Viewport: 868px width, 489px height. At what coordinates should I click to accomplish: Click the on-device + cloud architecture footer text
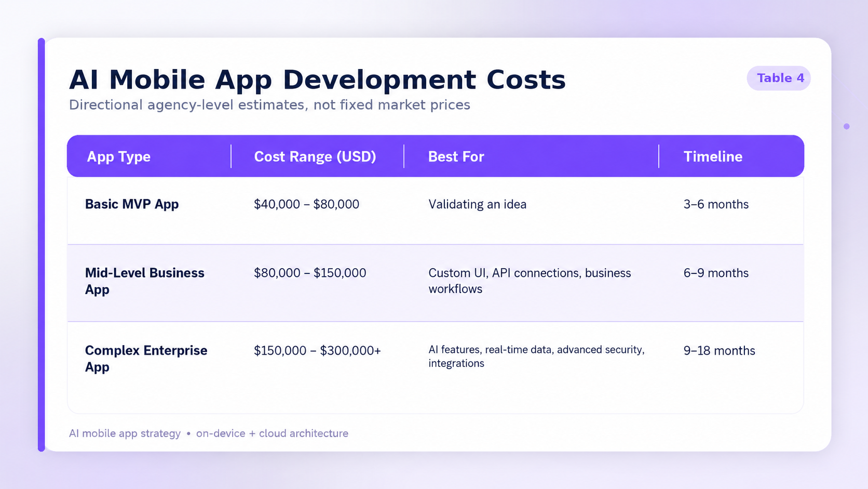coord(272,433)
